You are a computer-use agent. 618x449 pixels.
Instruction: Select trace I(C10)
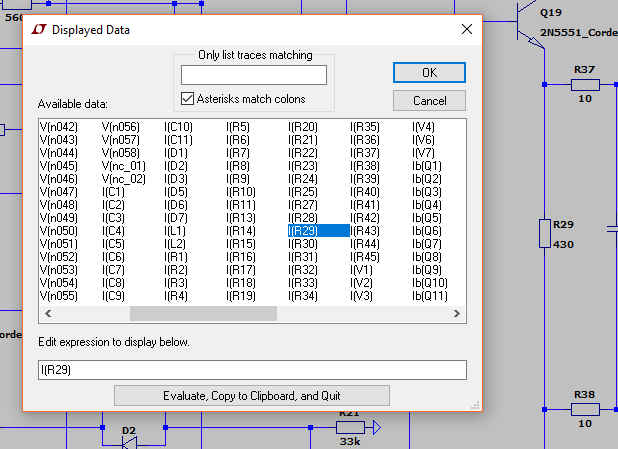pyautogui.click(x=178, y=127)
